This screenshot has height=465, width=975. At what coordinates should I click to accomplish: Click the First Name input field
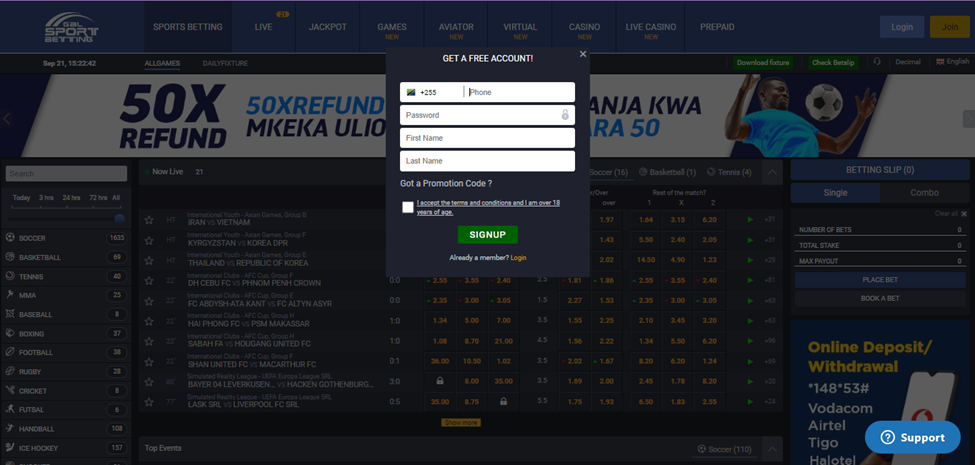[487, 138]
